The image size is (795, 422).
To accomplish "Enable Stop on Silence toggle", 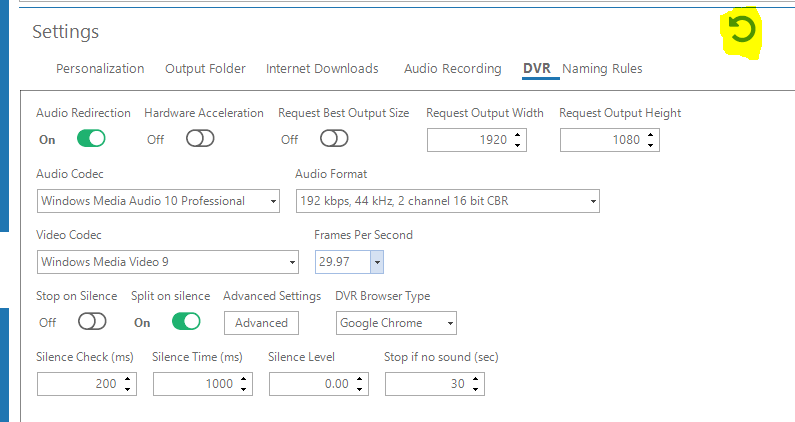I will (92, 321).
